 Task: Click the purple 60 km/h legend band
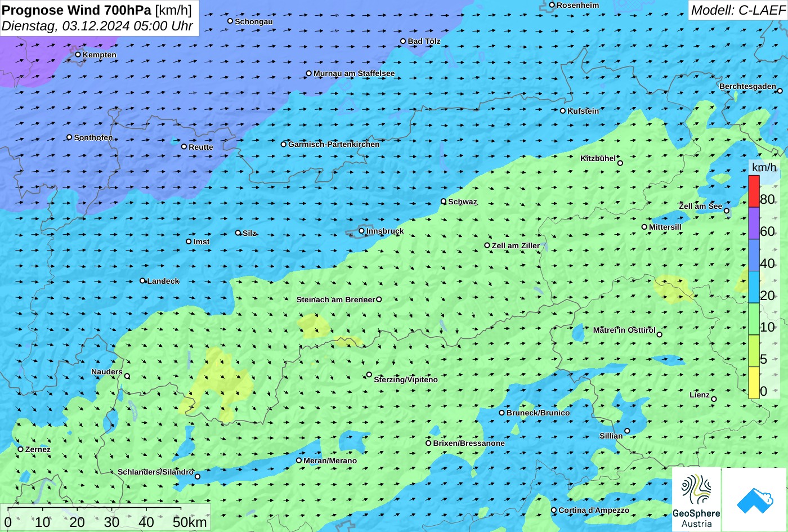(x=754, y=223)
